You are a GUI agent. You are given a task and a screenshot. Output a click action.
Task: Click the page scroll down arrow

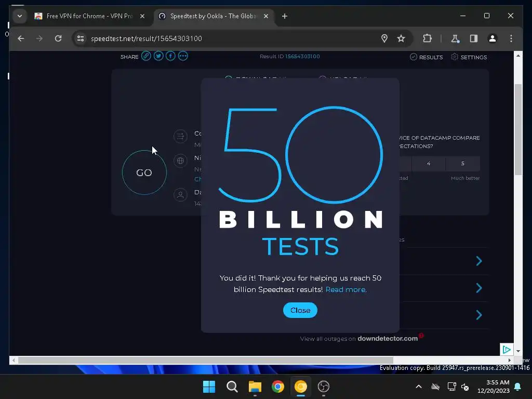coord(518,351)
